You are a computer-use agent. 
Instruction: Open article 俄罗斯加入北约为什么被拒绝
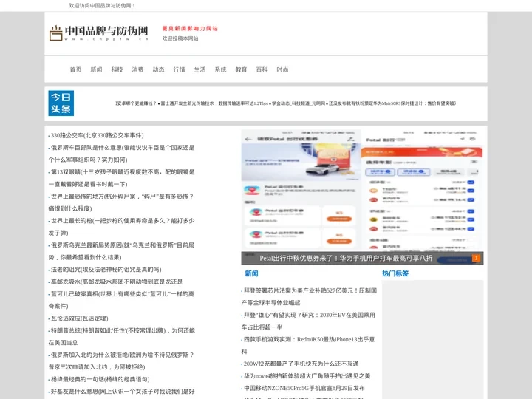coord(121,361)
